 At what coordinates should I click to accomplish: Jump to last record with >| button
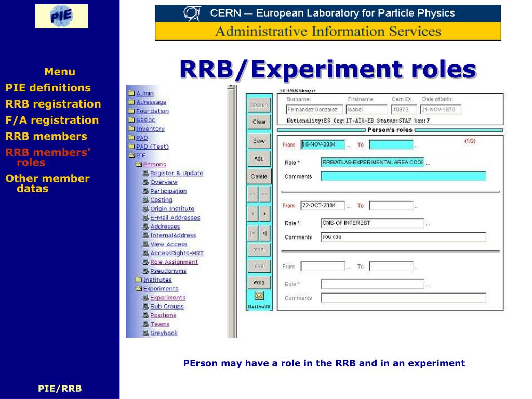pos(264,233)
